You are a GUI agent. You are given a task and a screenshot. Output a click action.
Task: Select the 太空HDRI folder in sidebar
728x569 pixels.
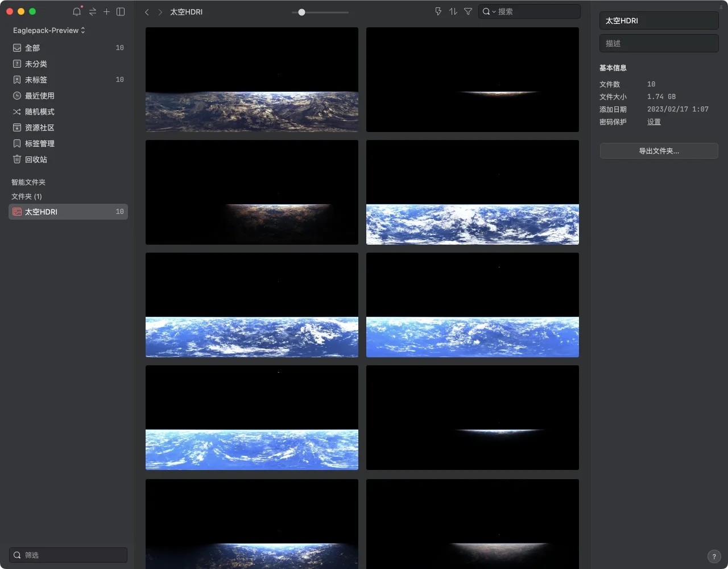68,212
